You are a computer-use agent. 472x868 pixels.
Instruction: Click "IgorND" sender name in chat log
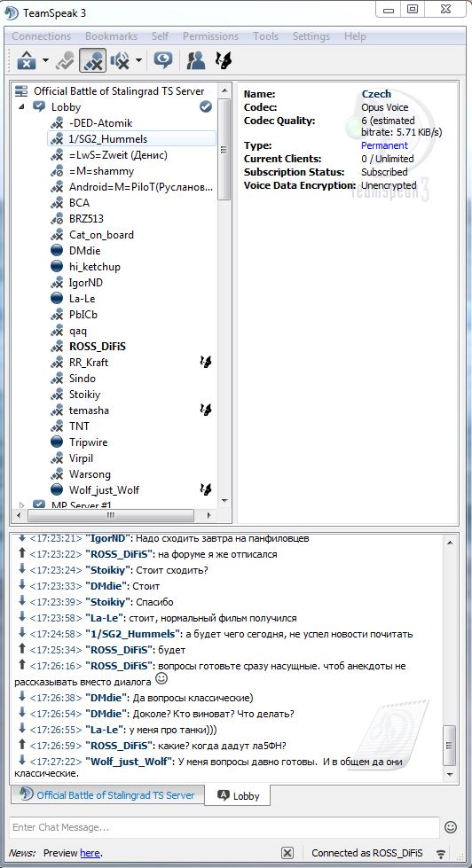pyautogui.click(x=107, y=538)
